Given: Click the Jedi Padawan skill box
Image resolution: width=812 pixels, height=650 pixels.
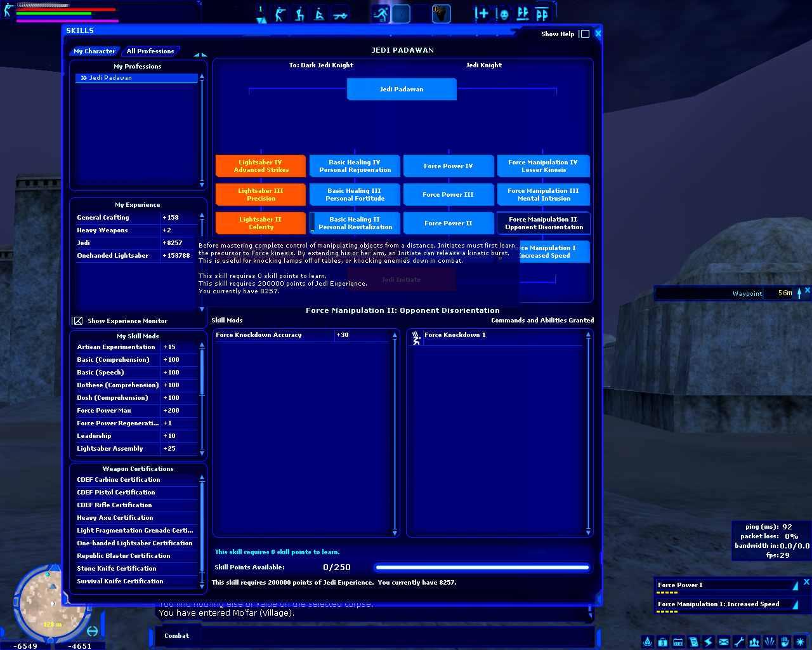Looking at the screenshot, I should coord(402,89).
